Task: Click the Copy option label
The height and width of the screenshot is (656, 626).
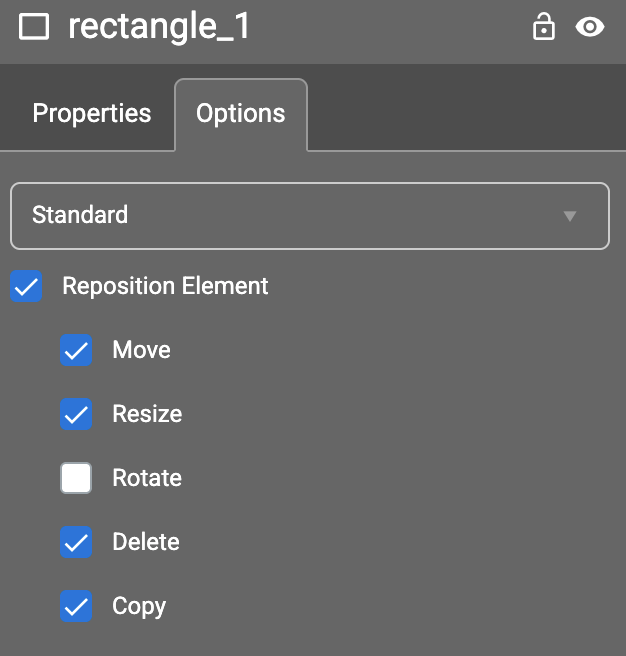Action: [x=139, y=607]
